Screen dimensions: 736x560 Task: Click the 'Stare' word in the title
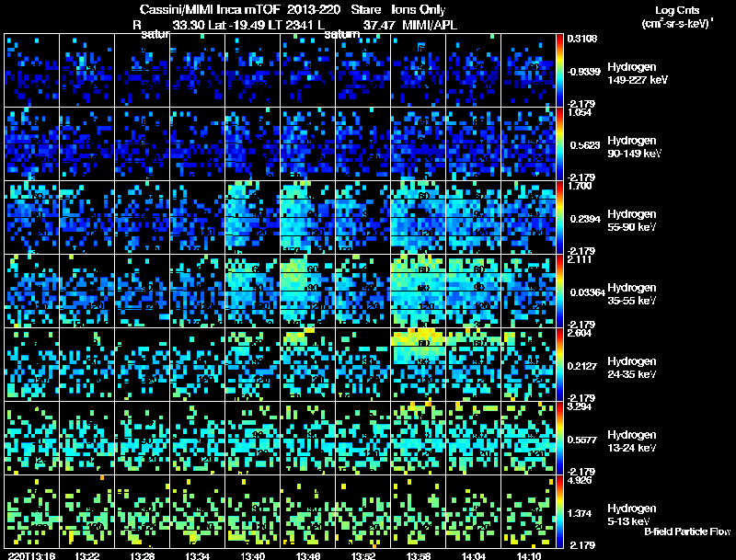365,10
